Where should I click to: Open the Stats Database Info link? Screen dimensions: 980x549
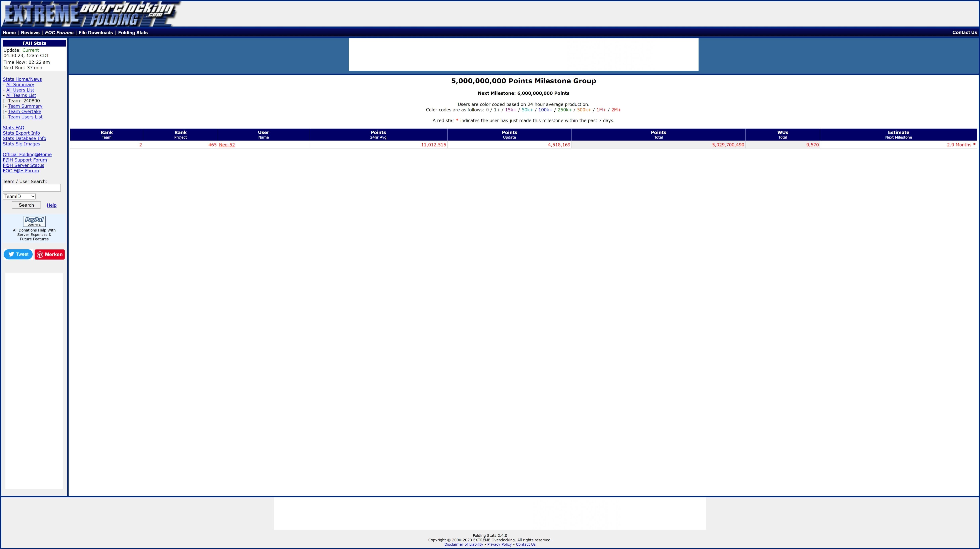click(24, 139)
